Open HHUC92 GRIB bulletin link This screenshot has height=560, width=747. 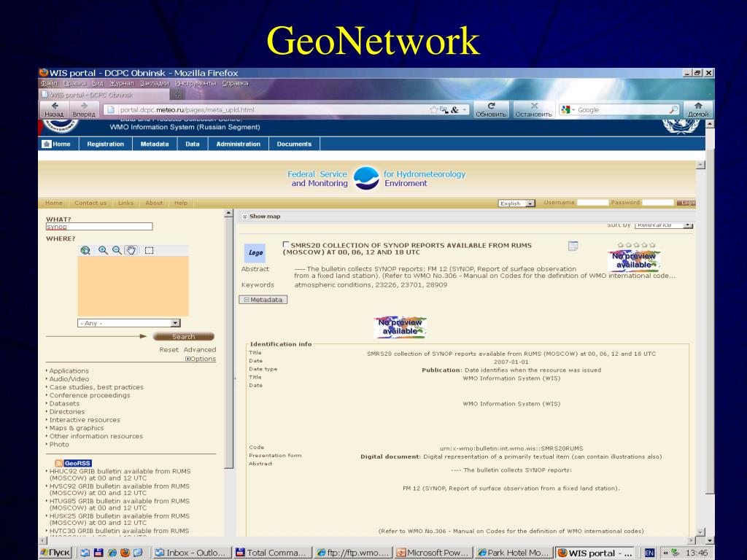[x=120, y=474]
